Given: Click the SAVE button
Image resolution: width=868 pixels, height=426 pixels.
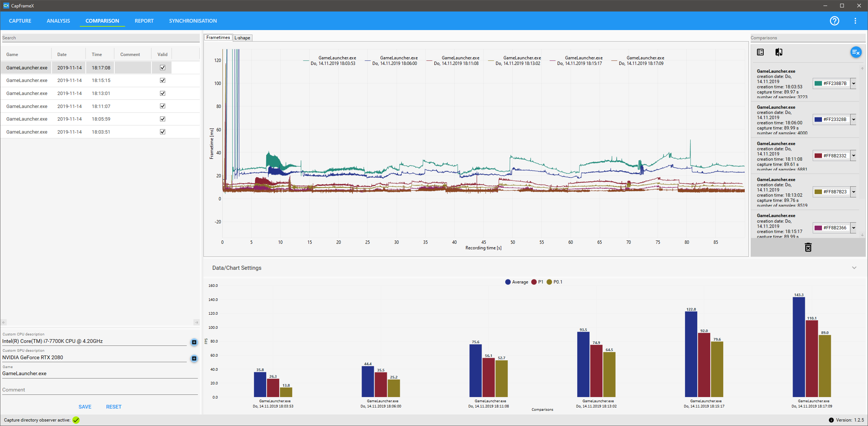Looking at the screenshot, I should (85, 407).
